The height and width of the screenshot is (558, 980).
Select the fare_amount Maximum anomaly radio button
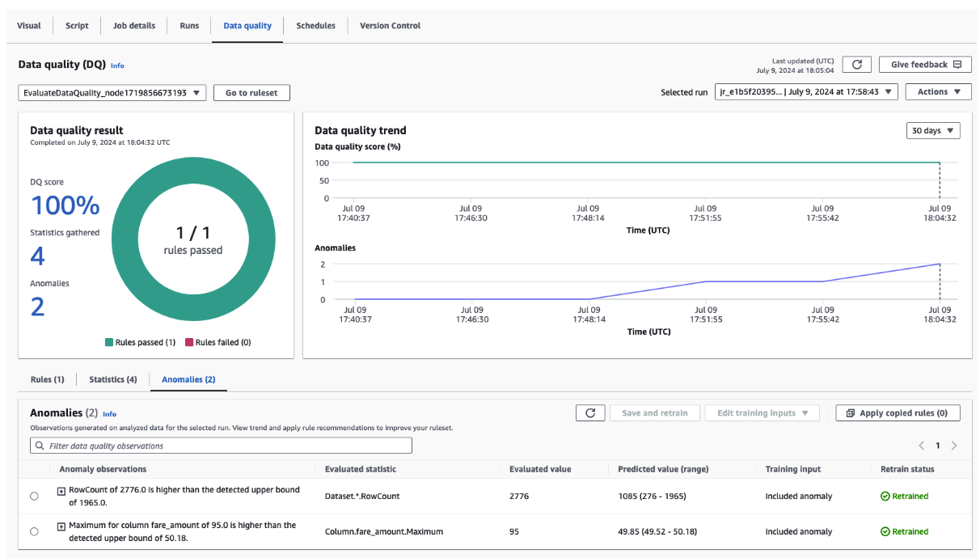pos(34,532)
